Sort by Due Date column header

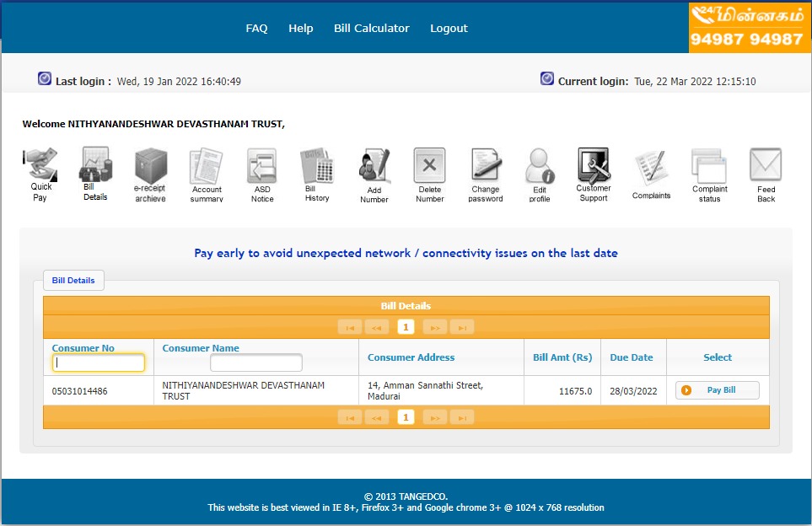[x=632, y=357]
